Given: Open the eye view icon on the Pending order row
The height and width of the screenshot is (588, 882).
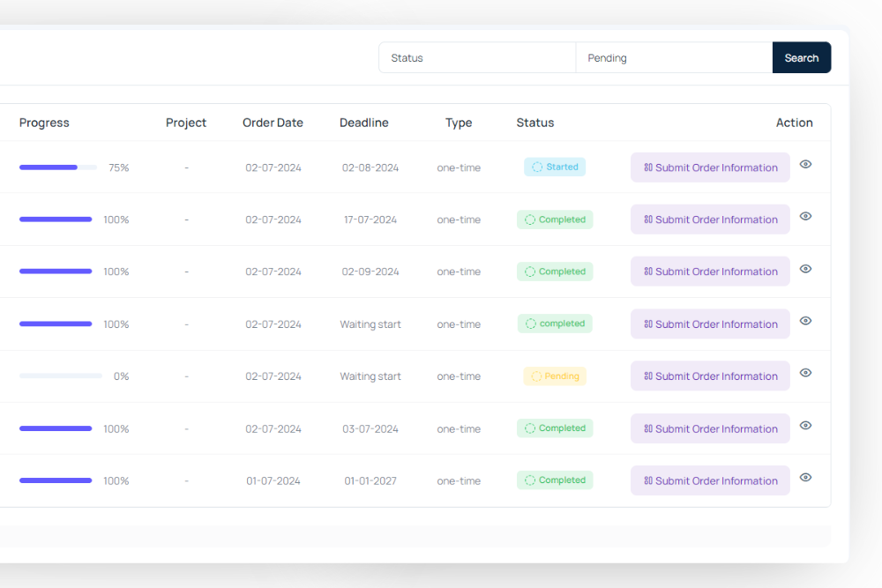Looking at the screenshot, I should (805, 373).
